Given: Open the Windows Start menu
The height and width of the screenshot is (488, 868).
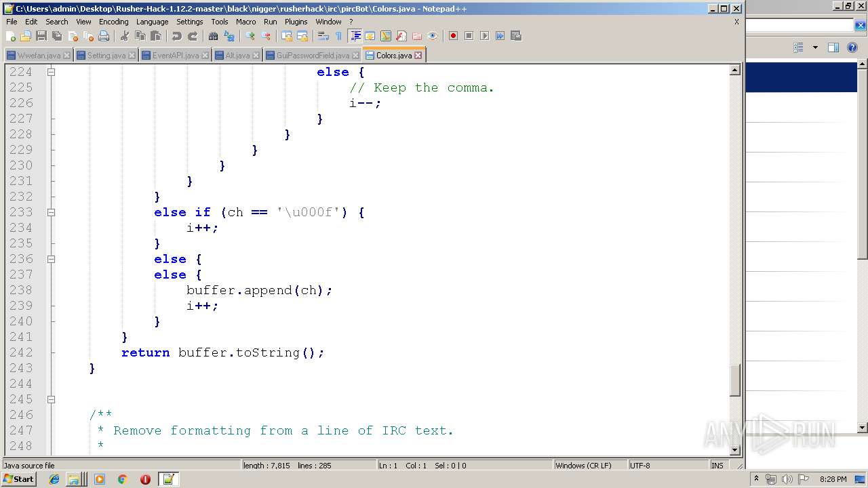Looking at the screenshot, I should [x=18, y=479].
